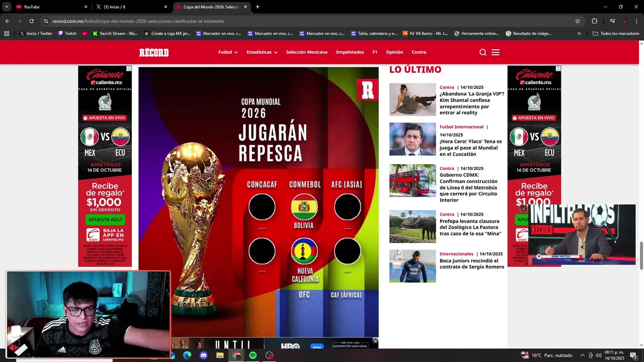This screenshot has width=644, height=362.
Task: Open the media control icon in Chrome toolbar
Action: [x=612, y=21]
